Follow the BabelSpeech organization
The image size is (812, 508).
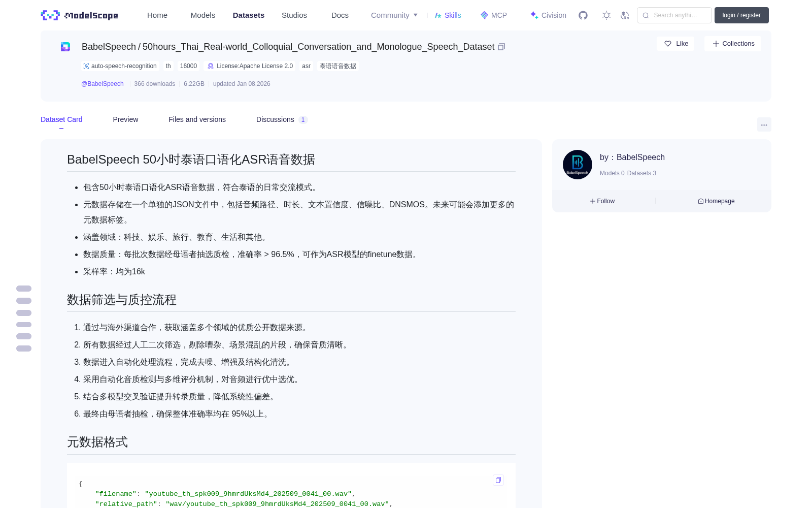coord(602,201)
